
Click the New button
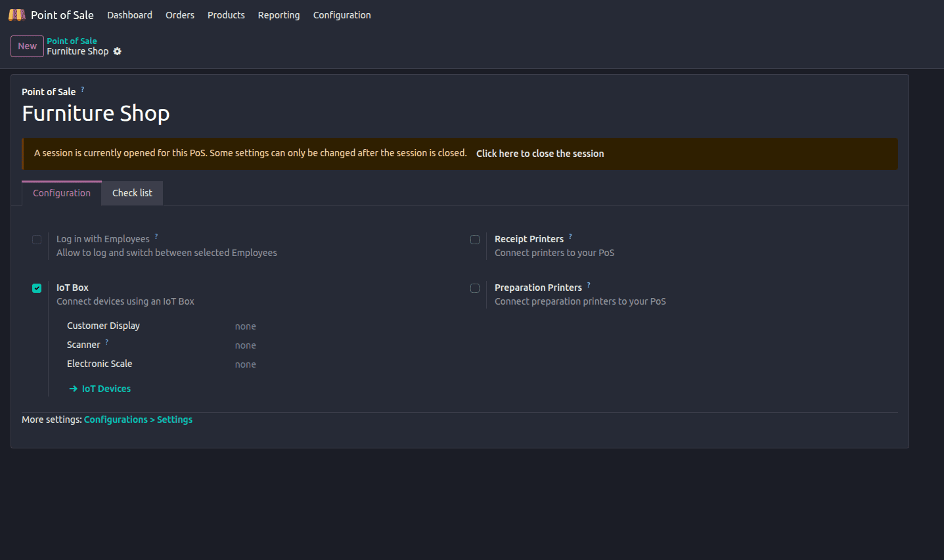27,46
